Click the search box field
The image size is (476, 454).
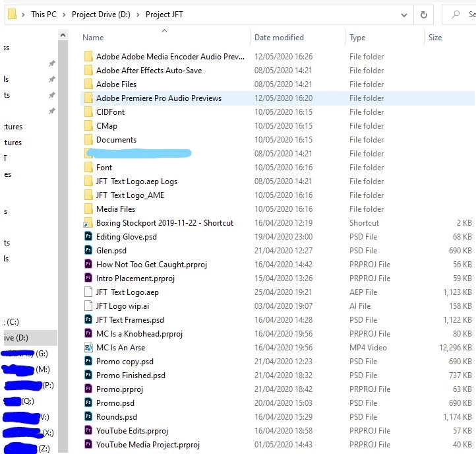(x=459, y=15)
